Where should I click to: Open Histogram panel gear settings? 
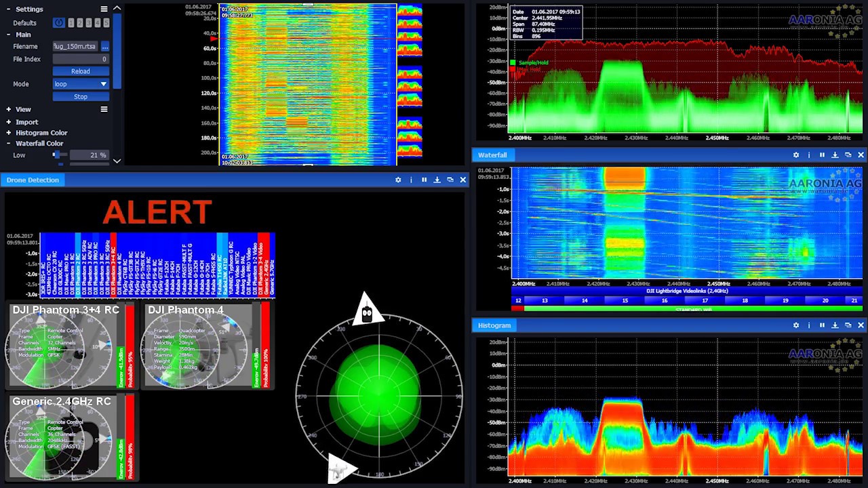point(796,325)
